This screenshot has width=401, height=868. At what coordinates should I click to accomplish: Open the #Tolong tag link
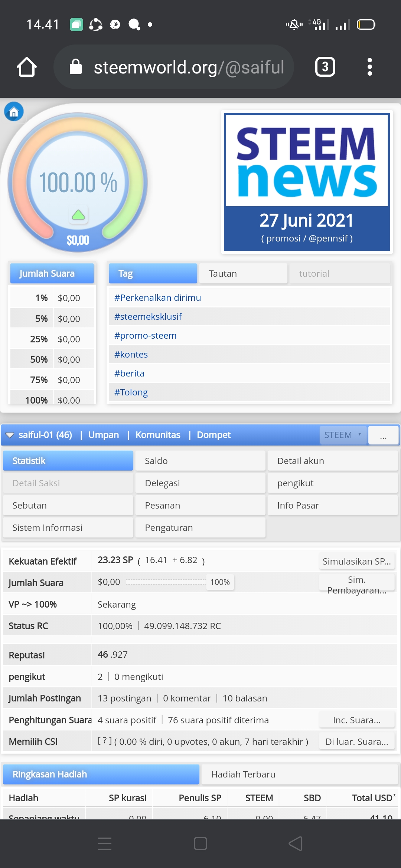(x=131, y=392)
